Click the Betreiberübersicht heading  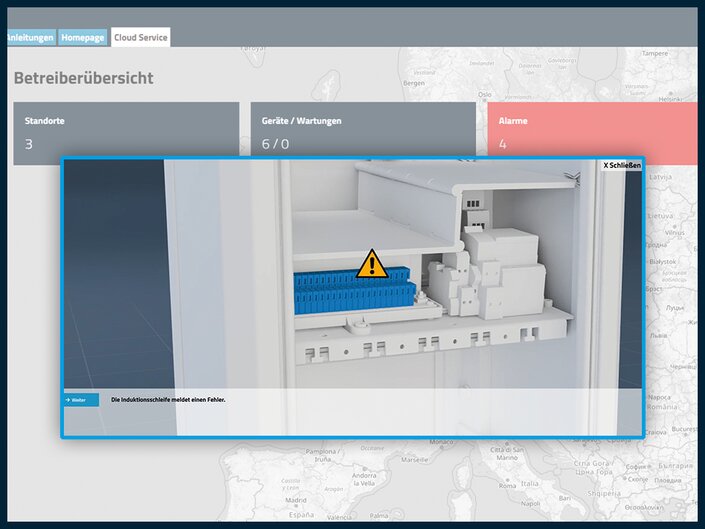pos(84,78)
